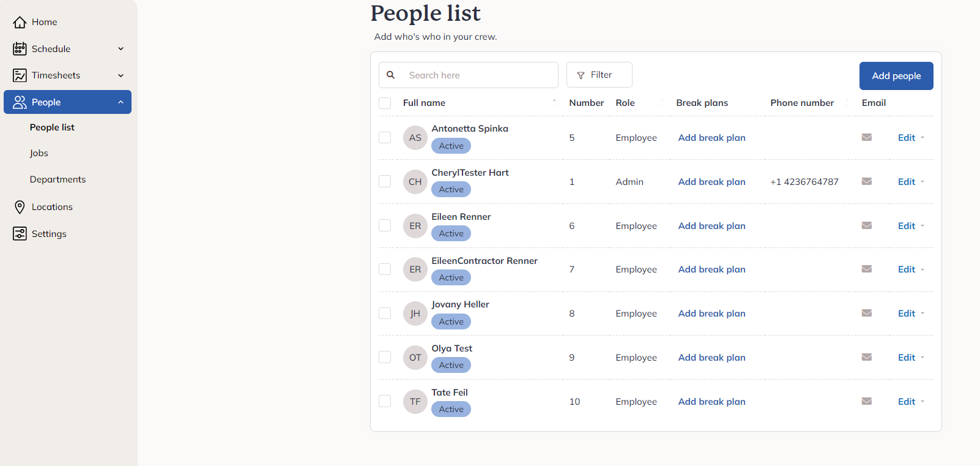This screenshot has width=980, height=466.
Task: Click the Schedule calendar icon
Action: tap(20, 48)
